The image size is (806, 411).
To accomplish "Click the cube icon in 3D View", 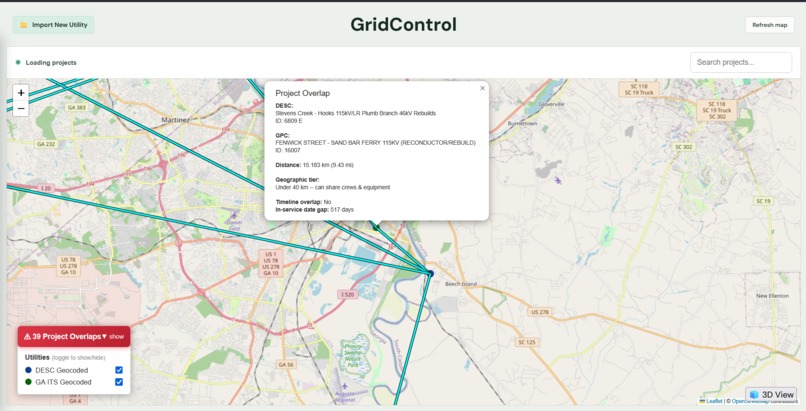I will [x=754, y=395].
